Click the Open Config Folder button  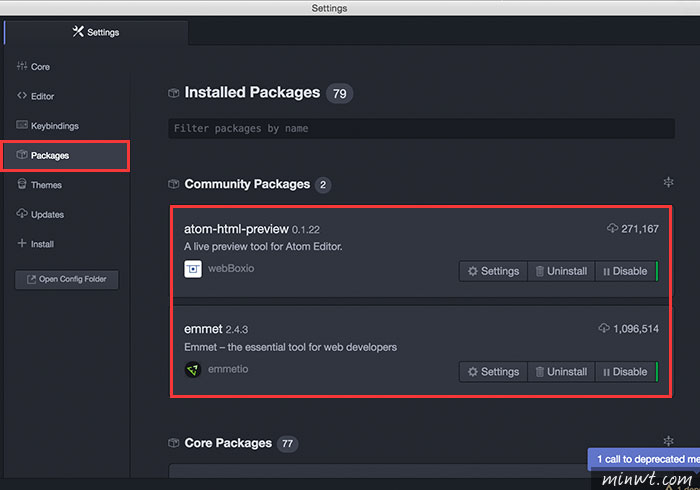click(x=67, y=279)
